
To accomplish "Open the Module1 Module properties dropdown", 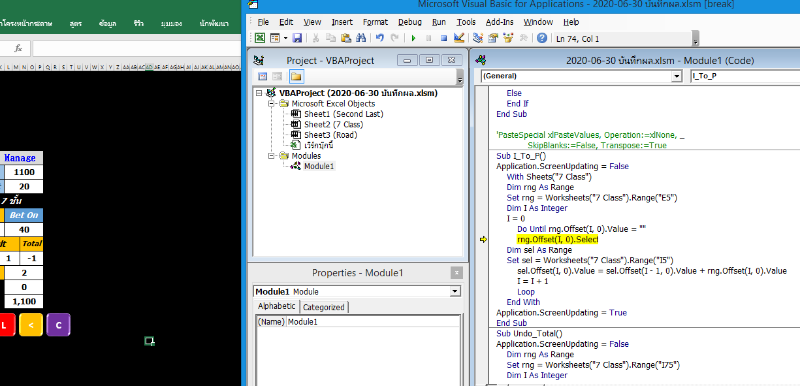I will click(x=454, y=292).
